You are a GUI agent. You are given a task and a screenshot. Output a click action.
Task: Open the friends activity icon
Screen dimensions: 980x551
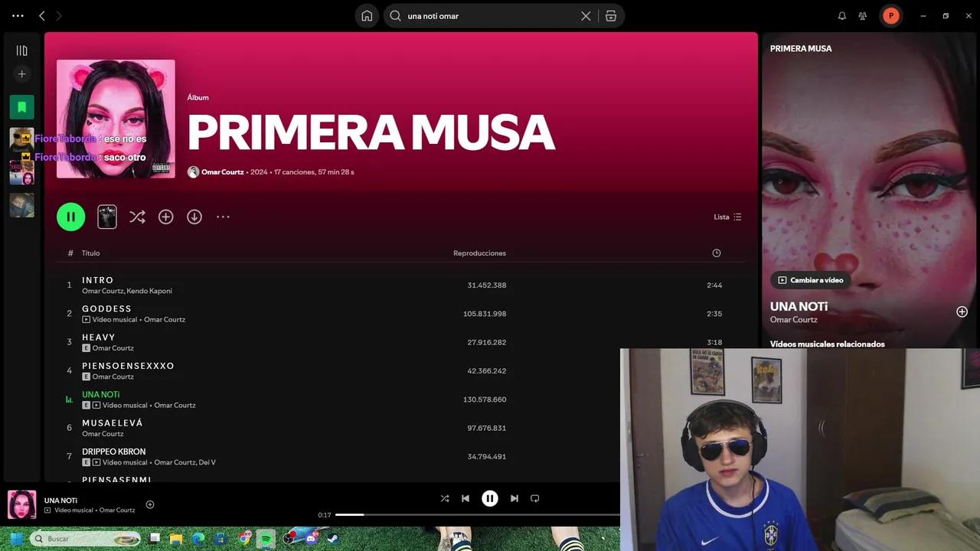(x=863, y=15)
